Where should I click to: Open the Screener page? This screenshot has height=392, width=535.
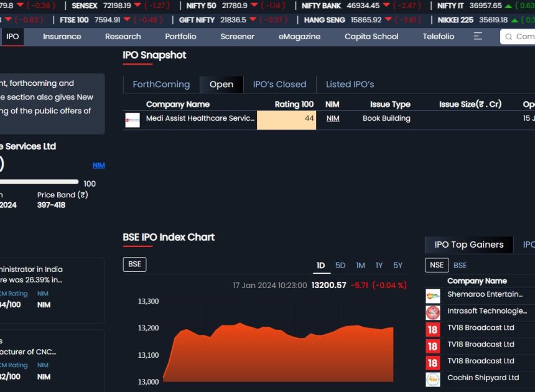point(237,37)
